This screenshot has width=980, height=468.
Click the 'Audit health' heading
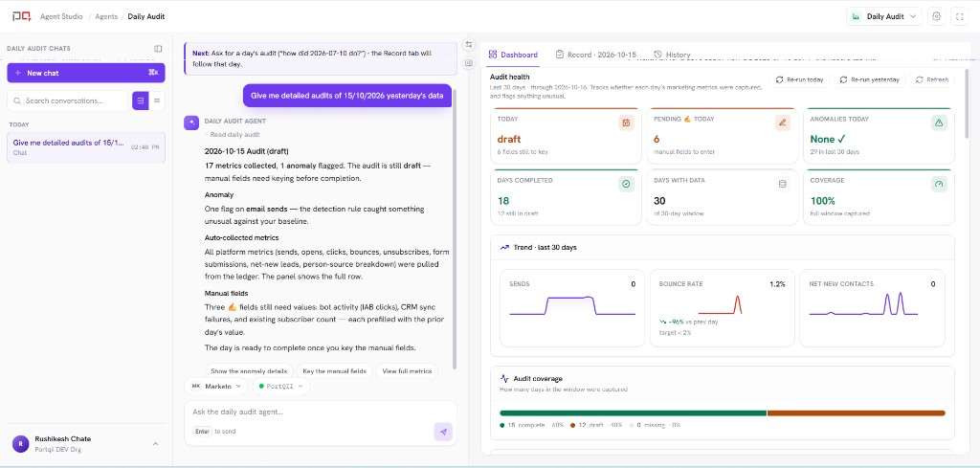[x=510, y=77]
